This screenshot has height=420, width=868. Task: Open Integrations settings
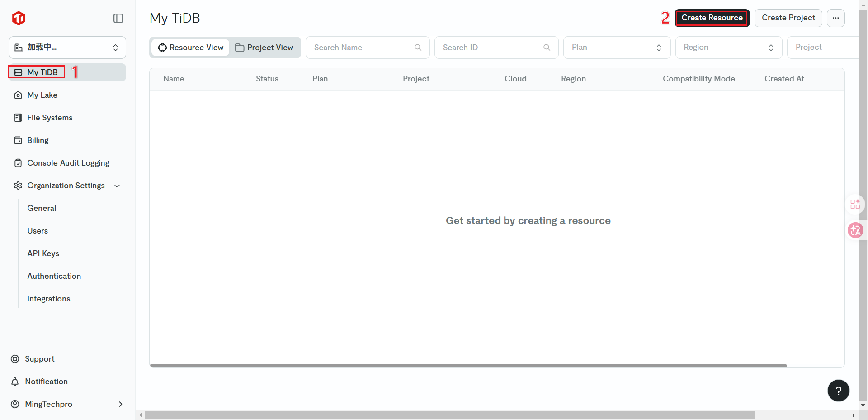pyautogui.click(x=48, y=299)
